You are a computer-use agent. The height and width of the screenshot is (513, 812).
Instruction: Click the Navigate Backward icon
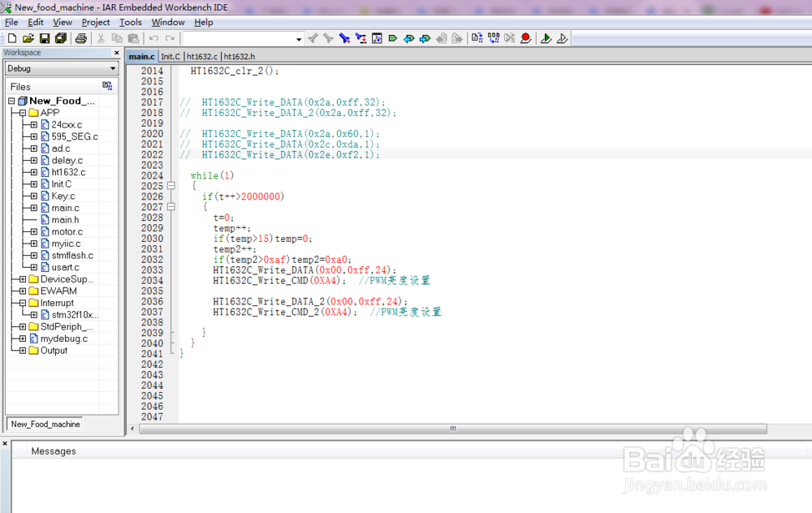coord(441,38)
